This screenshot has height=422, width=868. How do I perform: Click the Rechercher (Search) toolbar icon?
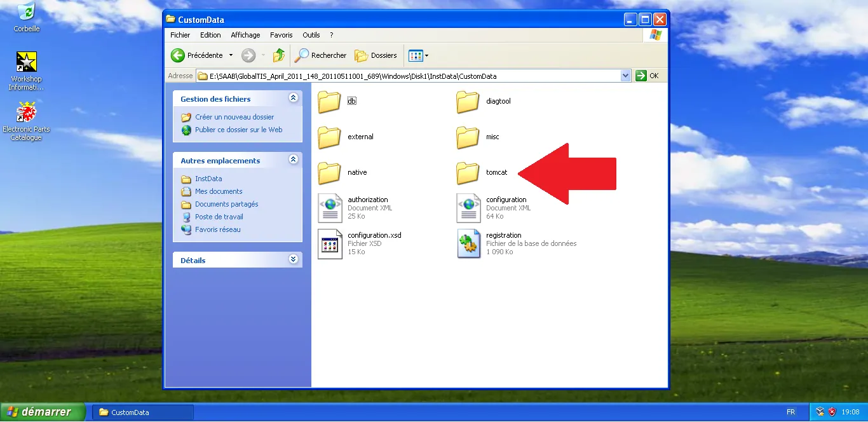320,55
